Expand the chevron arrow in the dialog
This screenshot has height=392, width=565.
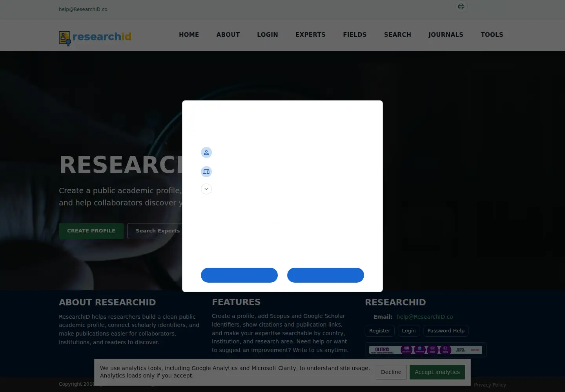click(206, 189)
